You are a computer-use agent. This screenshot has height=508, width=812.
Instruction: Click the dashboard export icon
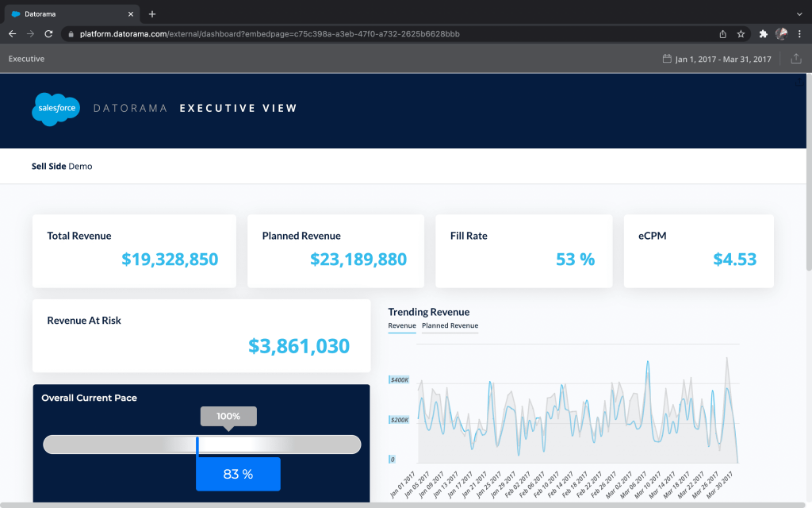[x=796, y=59]
